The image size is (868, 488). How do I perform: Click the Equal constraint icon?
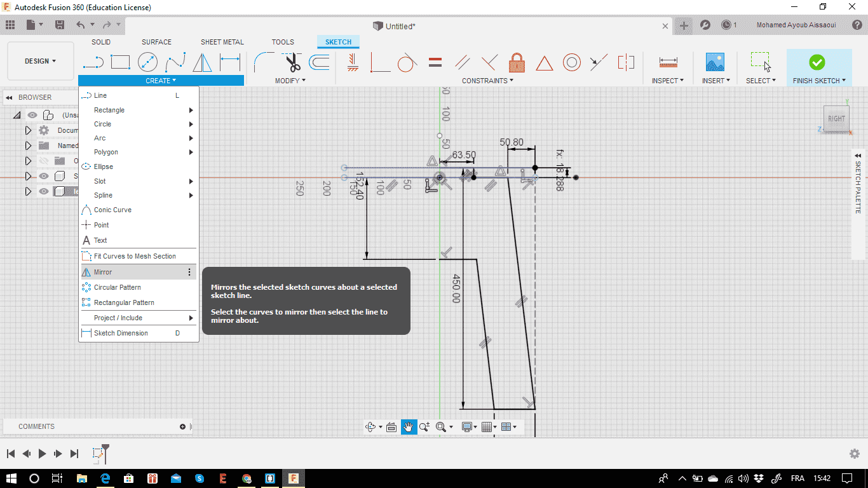click(x=435, y=62)
